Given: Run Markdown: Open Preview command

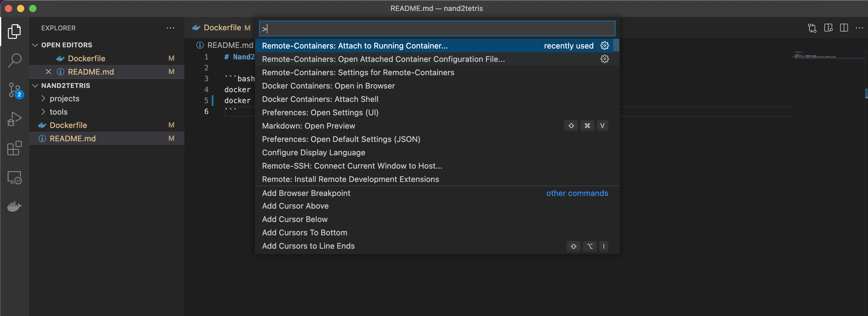Looking at the screenshot, I should pos(308,126).
